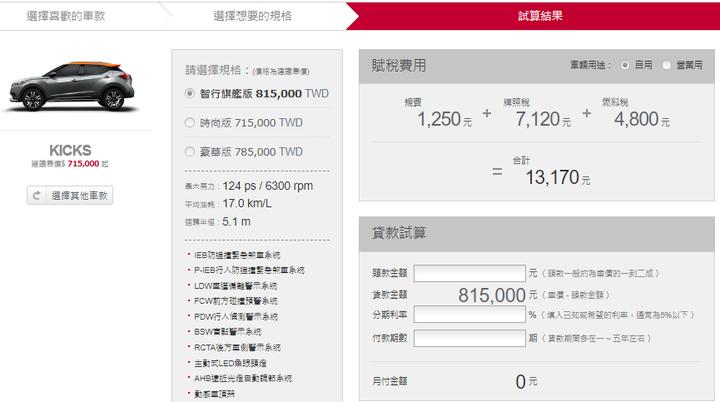Image resolution: width=720 pixels, height=402 pixels.
Task: Click AHB遠近光燈自動調節系統 feature line
Action: pos(242,378)
